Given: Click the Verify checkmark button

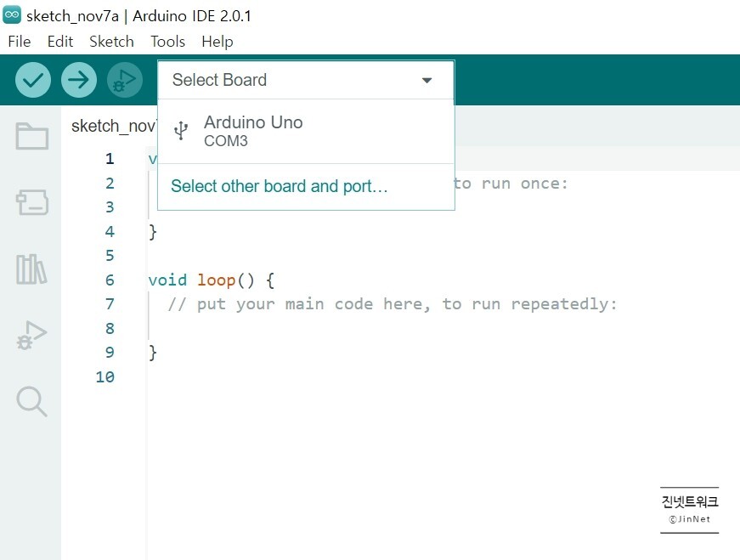Looking at the screenshot, I should coord(33,80).
